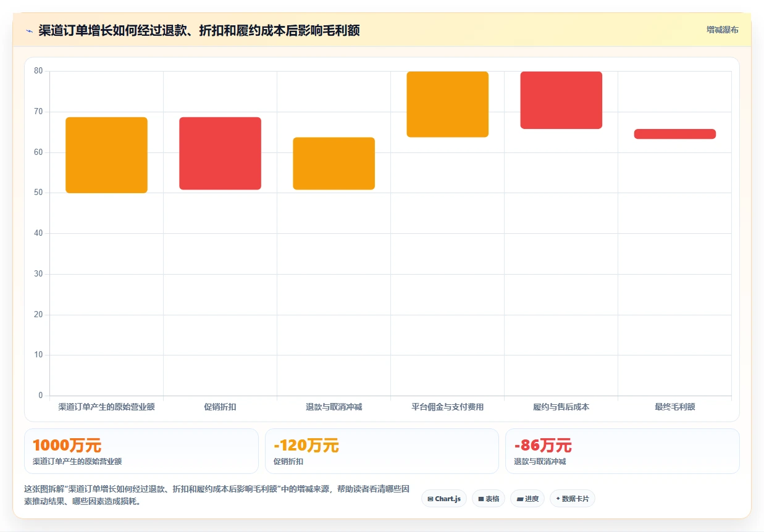Click the y-axis value 20

[x=38, y=315]
